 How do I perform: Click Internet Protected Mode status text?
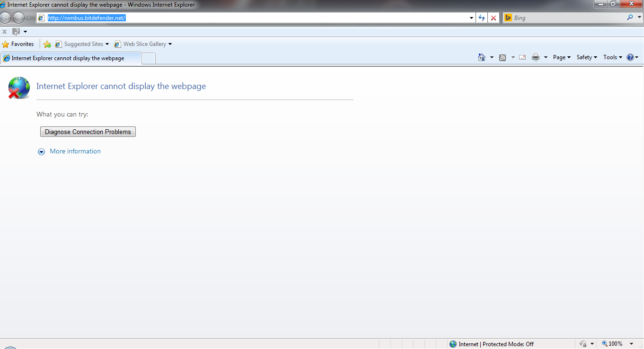[496, 344]
